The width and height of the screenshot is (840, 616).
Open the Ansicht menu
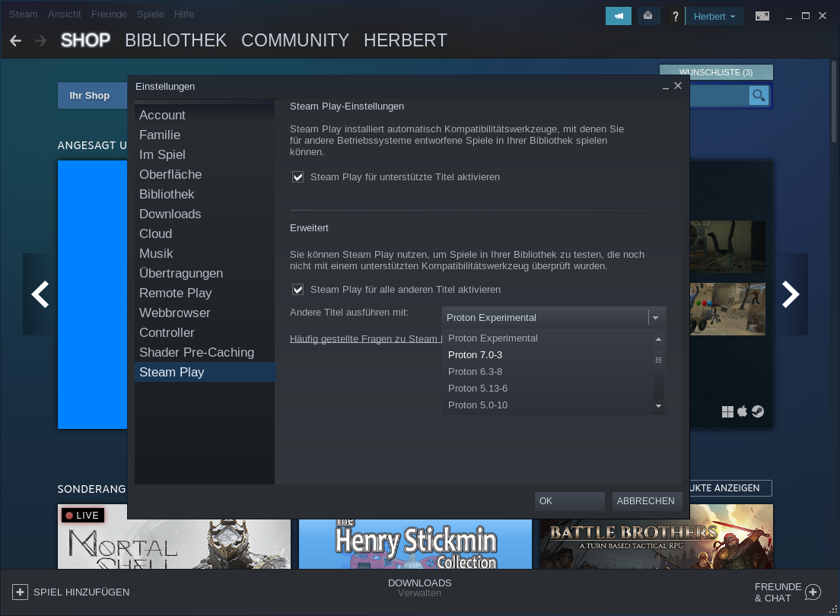(x=64, y=14)
